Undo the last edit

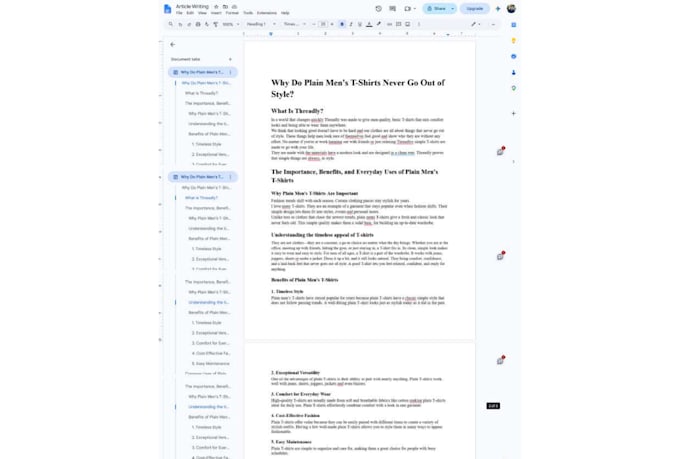180,24
